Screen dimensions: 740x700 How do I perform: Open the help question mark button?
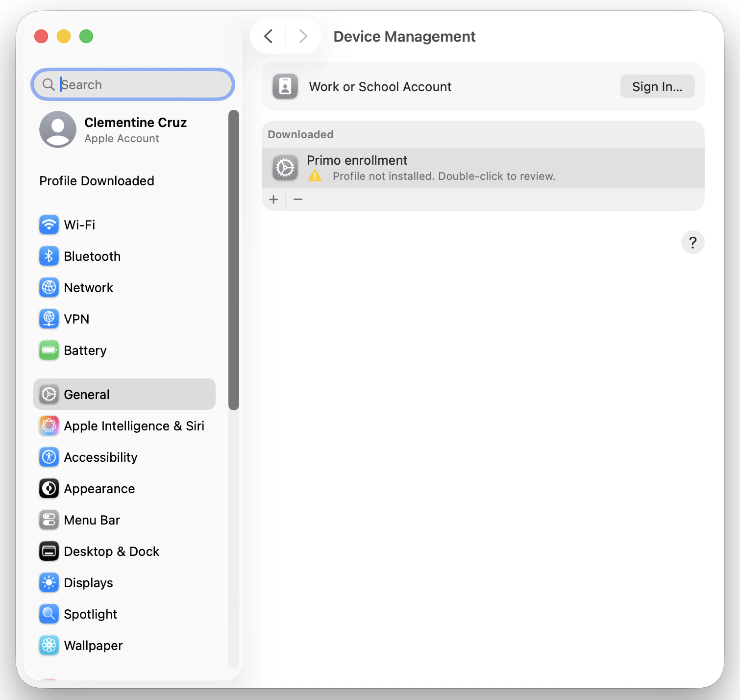click(692, 242)
